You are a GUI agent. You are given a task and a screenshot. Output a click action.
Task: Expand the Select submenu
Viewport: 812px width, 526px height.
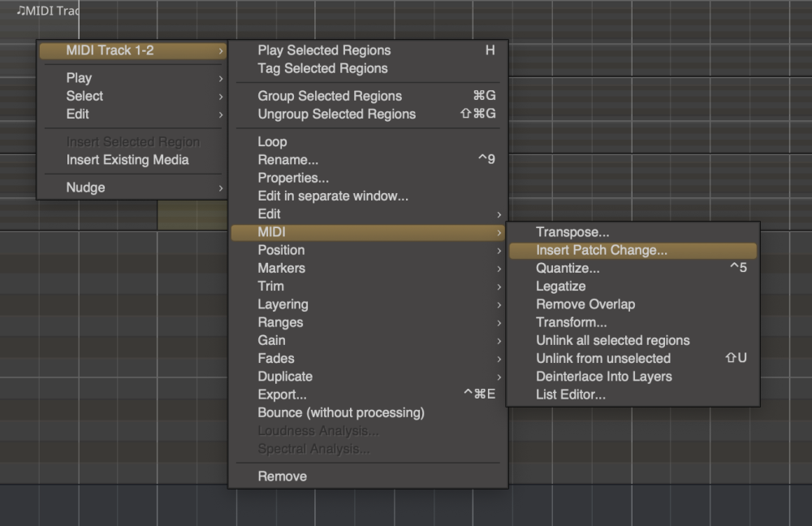(x=132, y=97)
